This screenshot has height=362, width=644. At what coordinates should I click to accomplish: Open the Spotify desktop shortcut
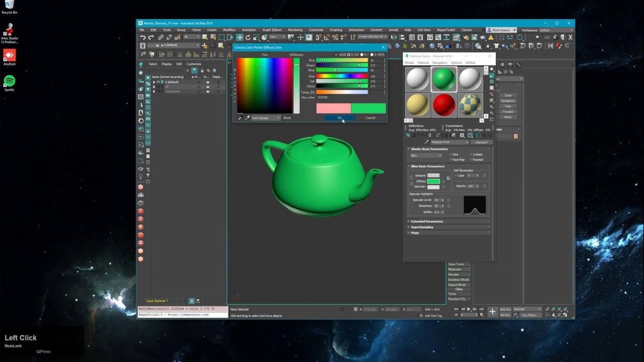click(x=9, y=81)
